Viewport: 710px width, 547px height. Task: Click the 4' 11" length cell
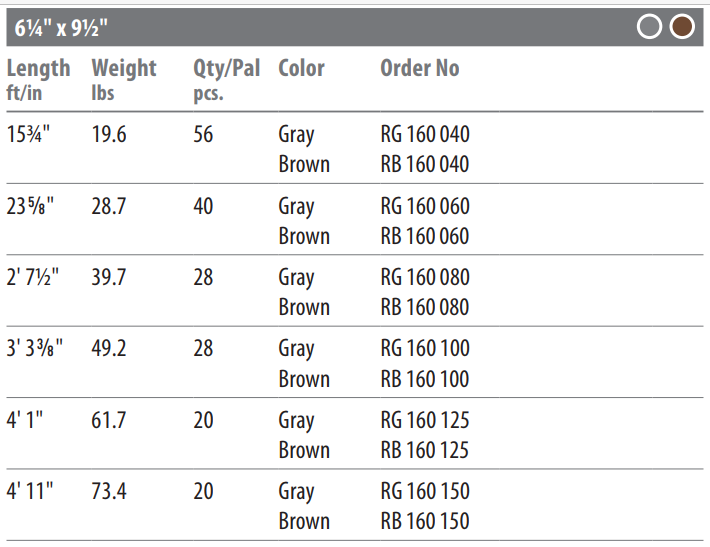[x=30, y=491]
